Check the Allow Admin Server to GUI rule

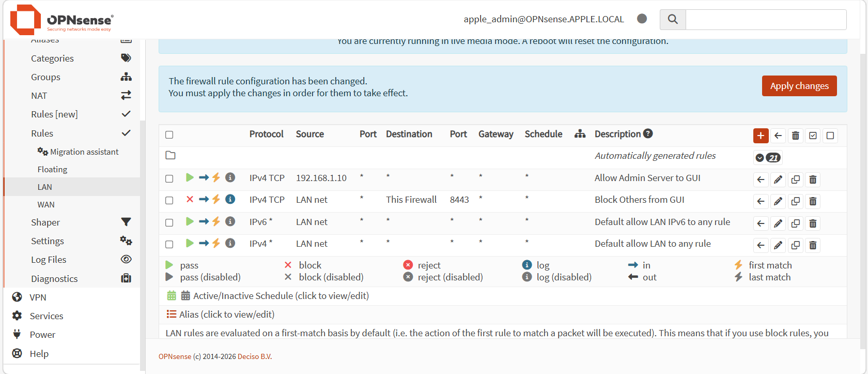(x=169, y=178)
